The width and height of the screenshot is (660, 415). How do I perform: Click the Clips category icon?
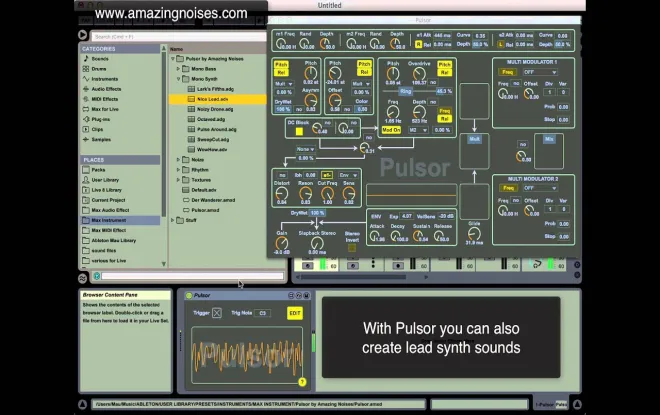tap(86, 129)
